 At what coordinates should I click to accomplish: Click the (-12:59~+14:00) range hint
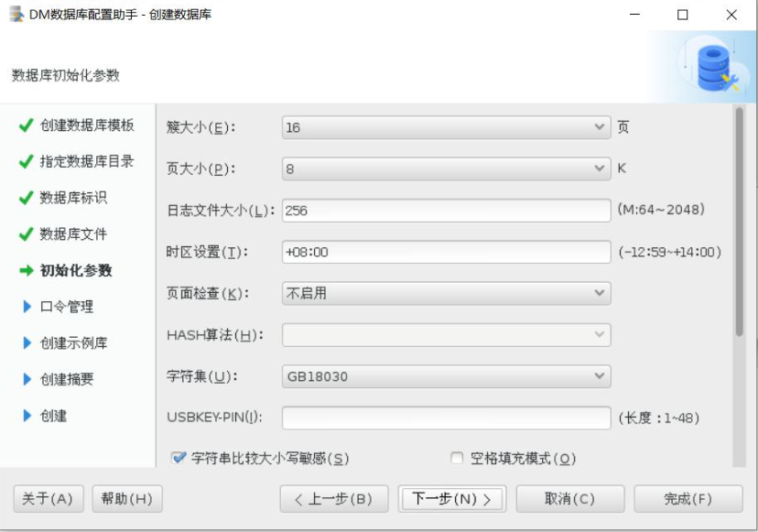pyautogui.click(x=669, y=252)
